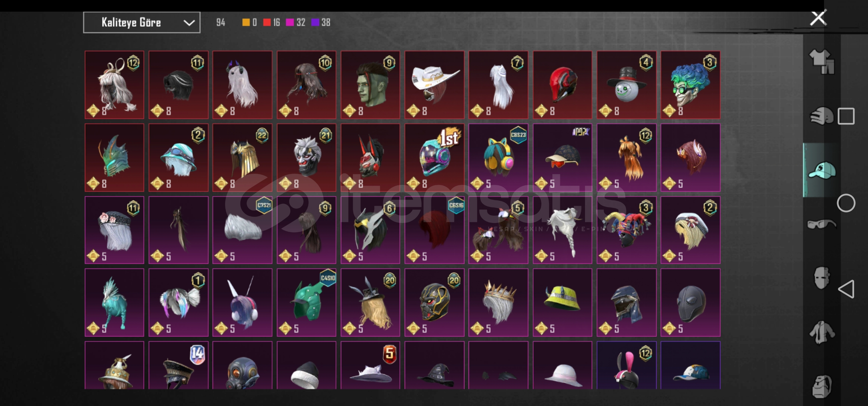Select the green-haired joker head item
This screenshot has height=406, width=868.
point(691,85)
